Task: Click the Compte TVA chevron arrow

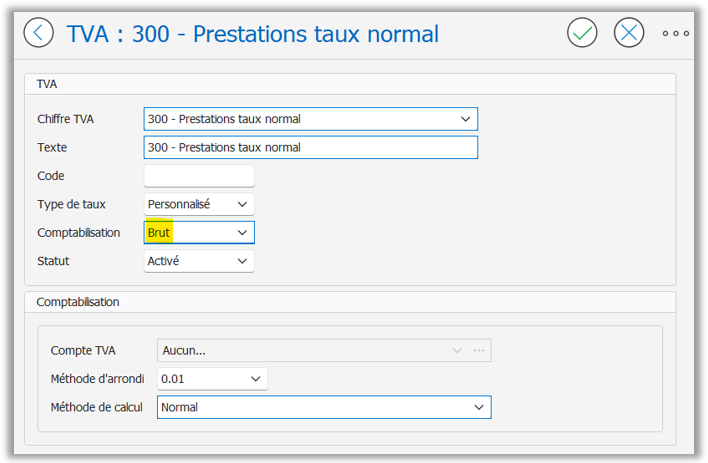Action: point(457,351)
